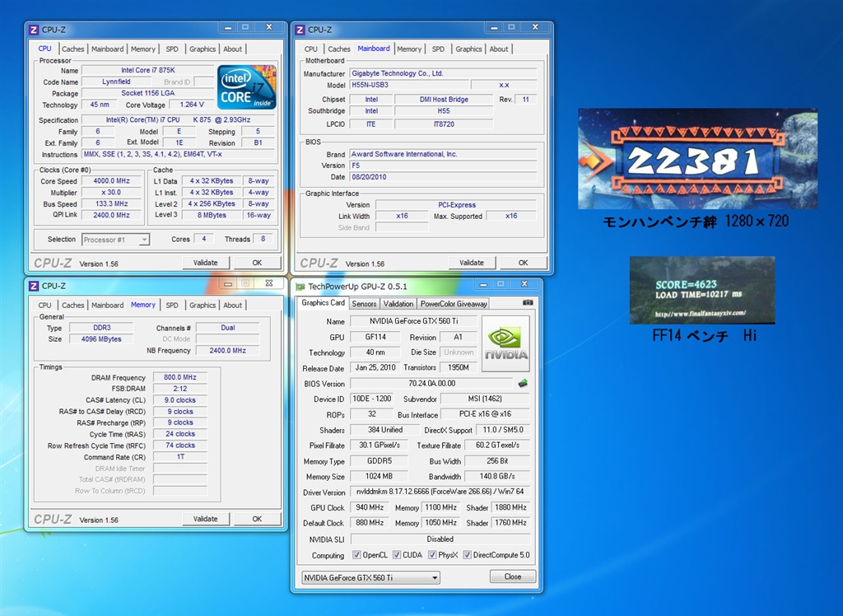843x616 pixels.
Task: Select the SPD tab in the CPU-Z Memory window
Action: 171,306
